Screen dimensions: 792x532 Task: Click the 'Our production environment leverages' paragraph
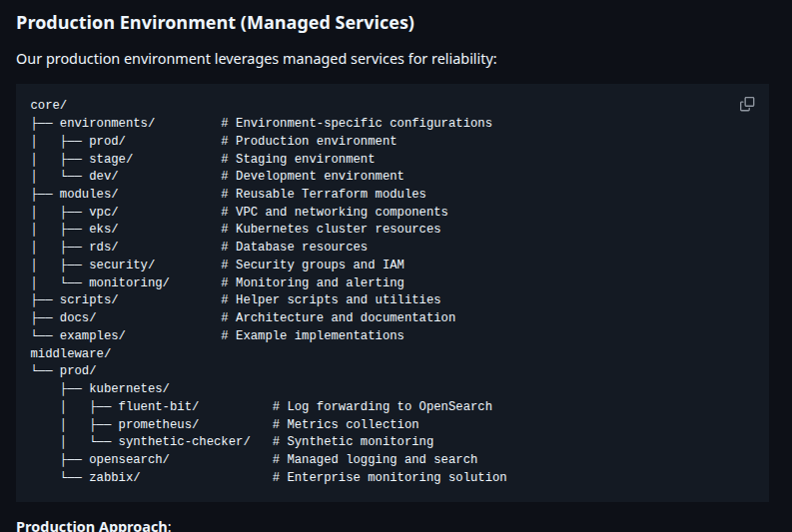click(x=257, y=59)
